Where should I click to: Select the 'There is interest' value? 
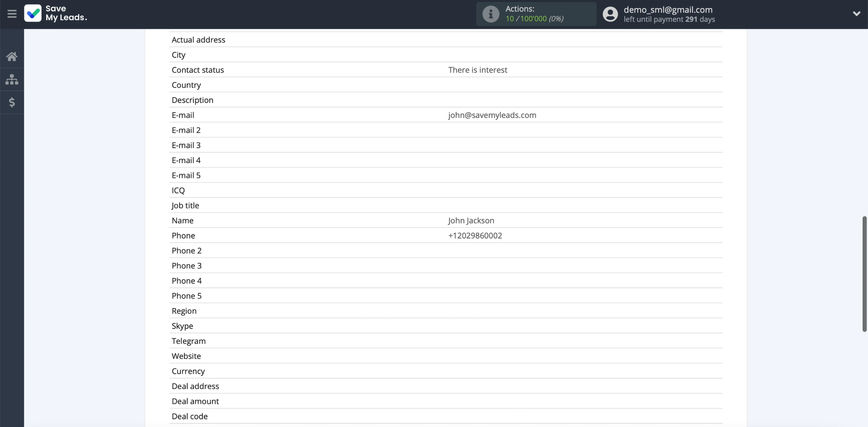click(x=477, y=70)
